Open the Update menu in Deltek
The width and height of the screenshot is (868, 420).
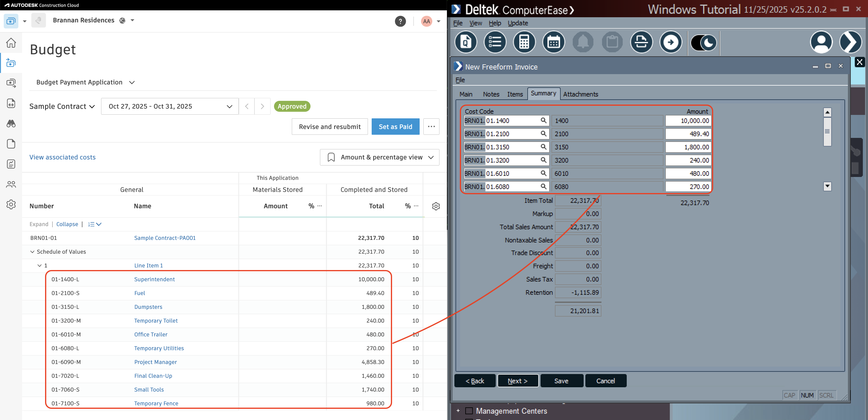click(x=518, y=23)
